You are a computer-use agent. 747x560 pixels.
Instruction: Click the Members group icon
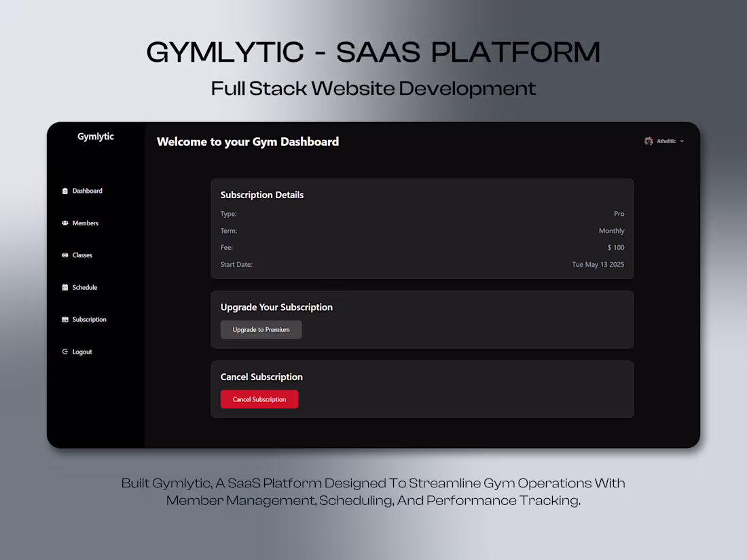point(64,223)
